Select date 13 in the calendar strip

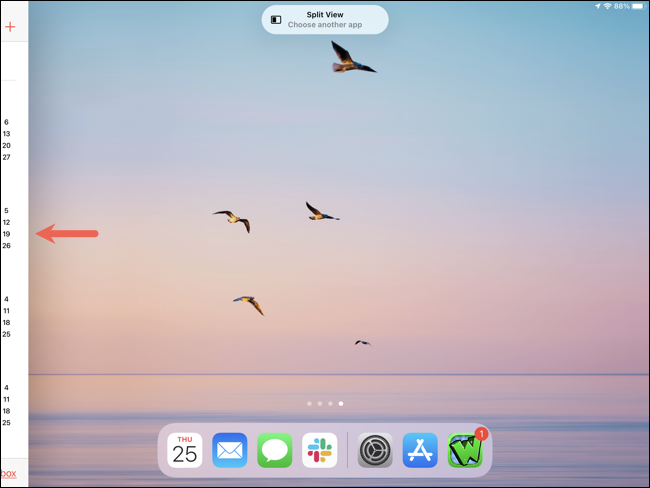point(6,134)
